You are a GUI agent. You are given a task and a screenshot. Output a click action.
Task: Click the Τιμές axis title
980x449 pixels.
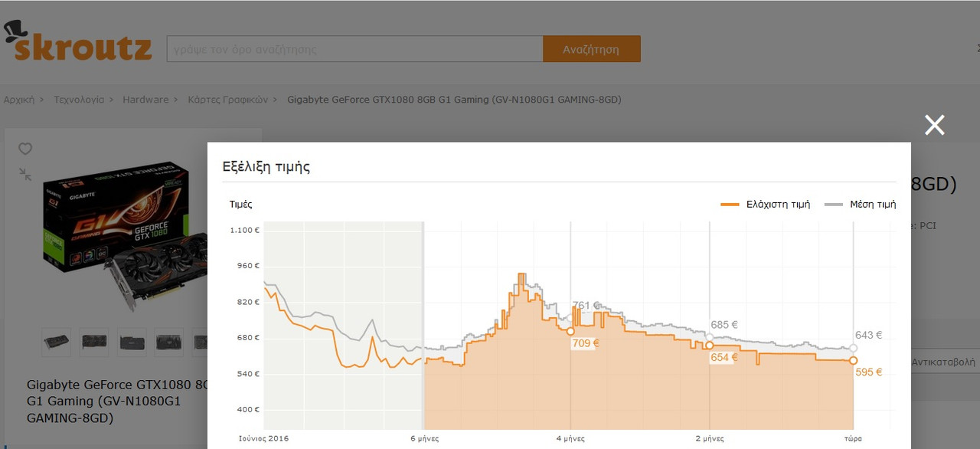[241, 205]
